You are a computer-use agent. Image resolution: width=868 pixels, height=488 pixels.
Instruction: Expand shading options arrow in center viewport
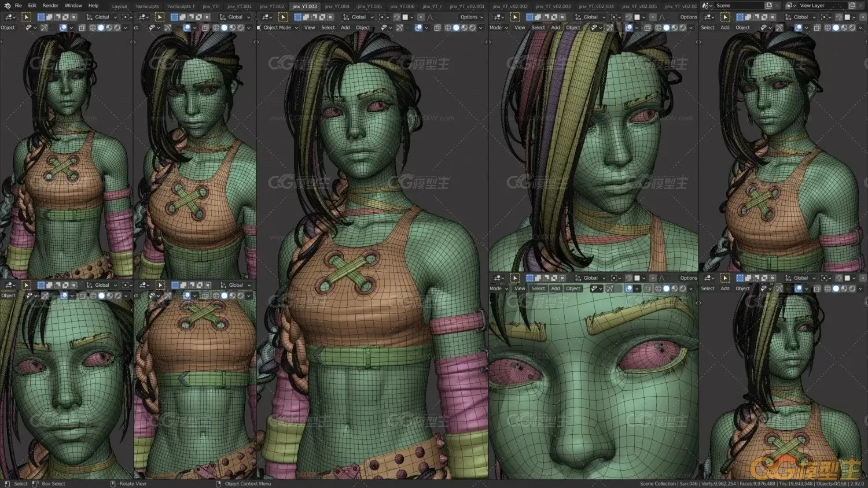point(481,27)
